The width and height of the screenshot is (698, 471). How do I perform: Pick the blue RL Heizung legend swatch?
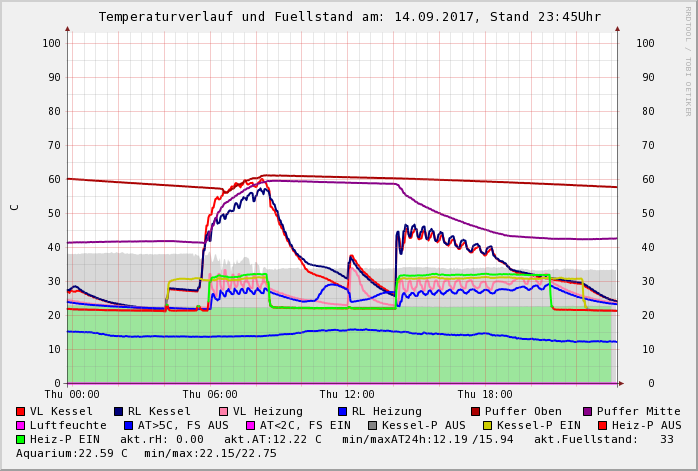(x=342, y=411)
